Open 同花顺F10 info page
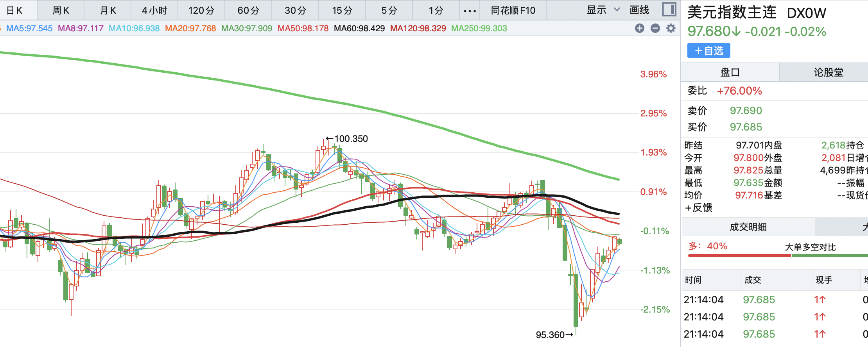 [x=513, y=11]
